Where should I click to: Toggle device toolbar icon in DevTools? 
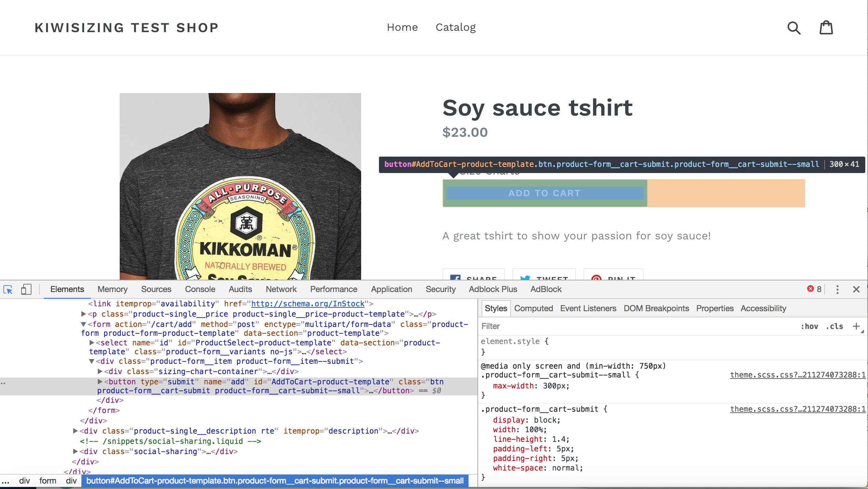pos(26,290)
